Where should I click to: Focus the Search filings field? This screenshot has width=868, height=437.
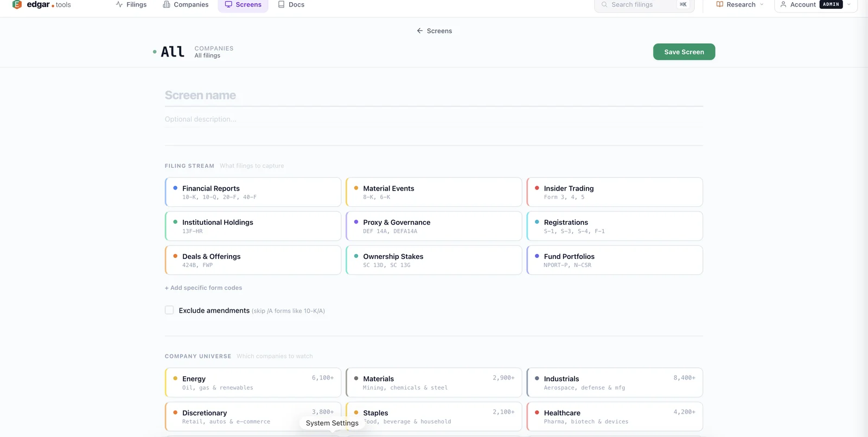pos(644,4)
